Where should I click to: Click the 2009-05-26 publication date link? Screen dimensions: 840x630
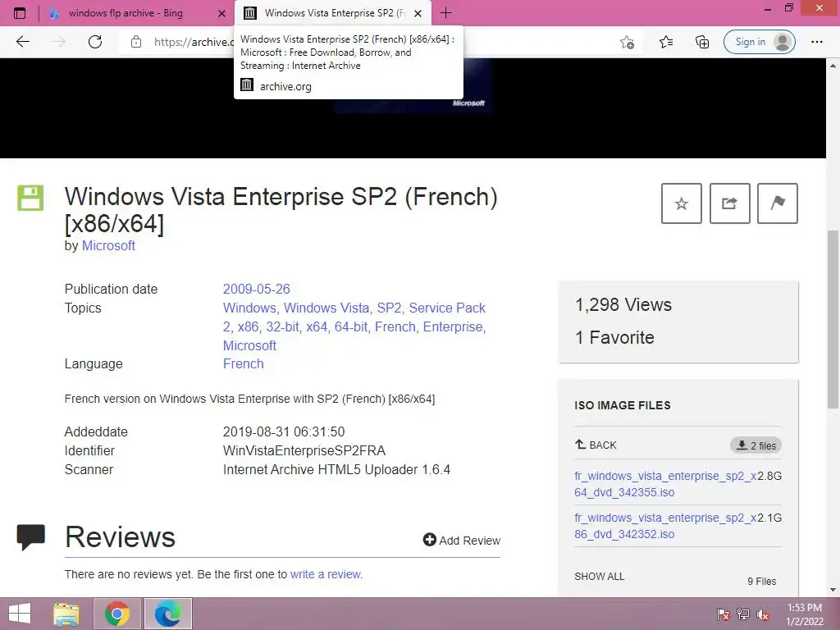[256, 289]
